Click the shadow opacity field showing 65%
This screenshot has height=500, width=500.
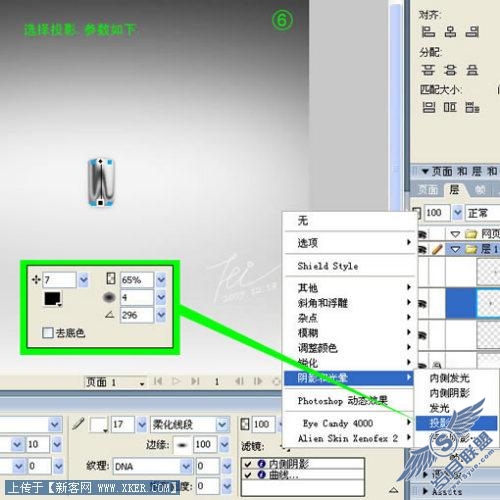point(137,280)
